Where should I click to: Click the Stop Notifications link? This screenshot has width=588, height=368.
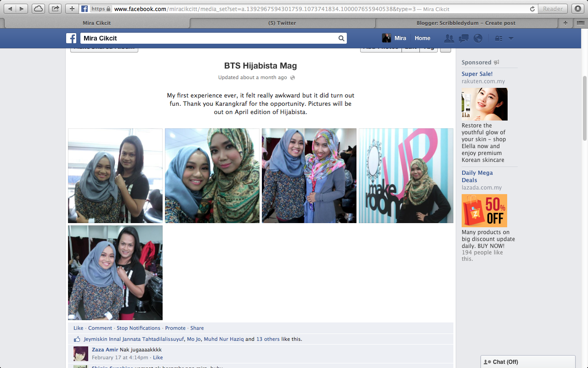138,328
